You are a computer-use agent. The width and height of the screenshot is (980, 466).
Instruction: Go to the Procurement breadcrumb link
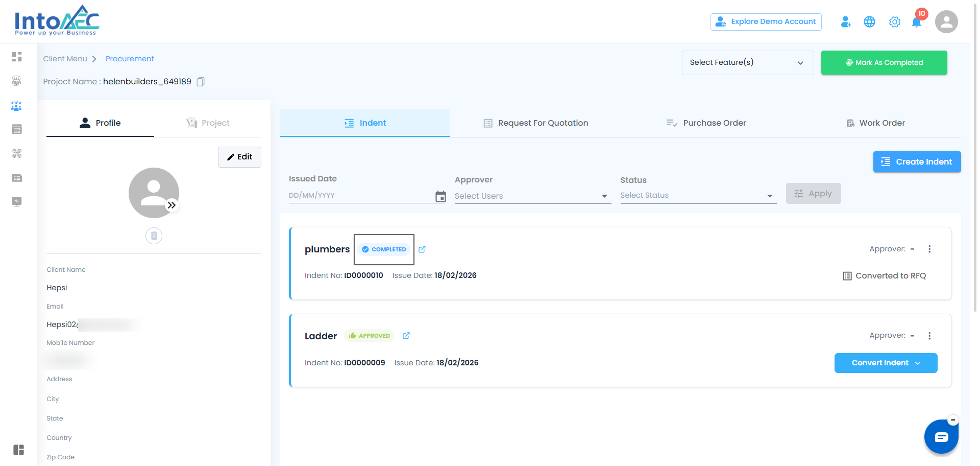click(x=130, y=59)
